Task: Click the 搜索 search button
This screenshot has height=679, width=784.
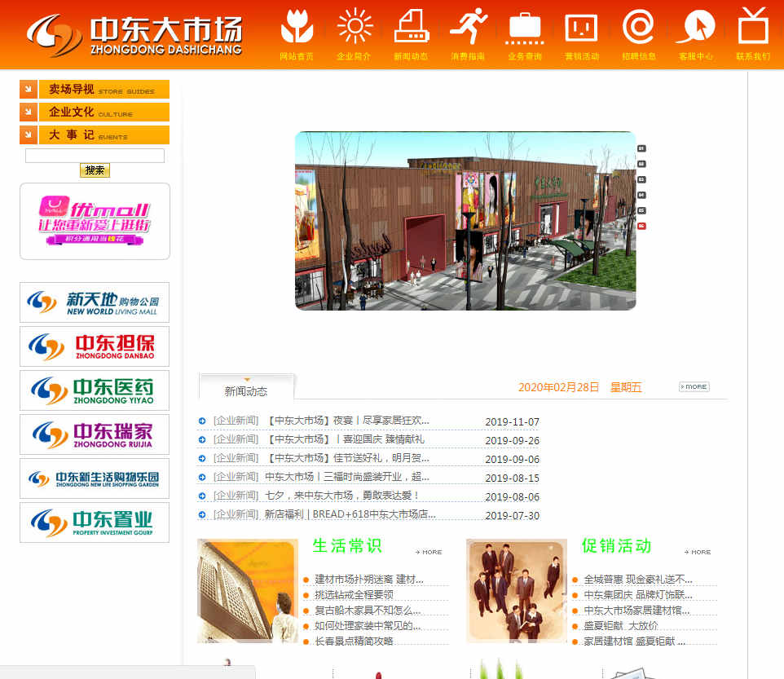Action: [95, 170]
